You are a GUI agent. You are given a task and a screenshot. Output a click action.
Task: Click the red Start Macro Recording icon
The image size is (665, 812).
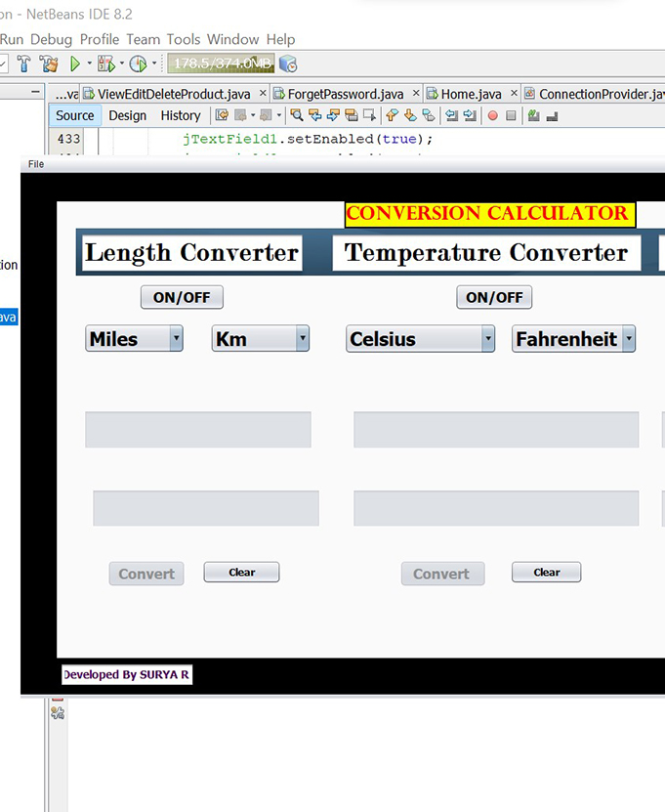pyautogui.click(x=493, y=115)
